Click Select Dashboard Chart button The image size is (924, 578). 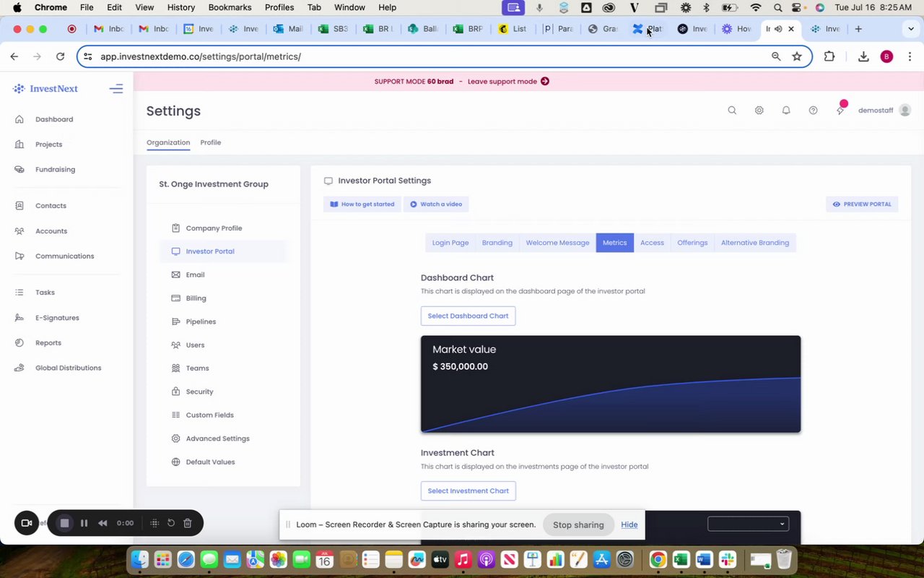[468, 316]
